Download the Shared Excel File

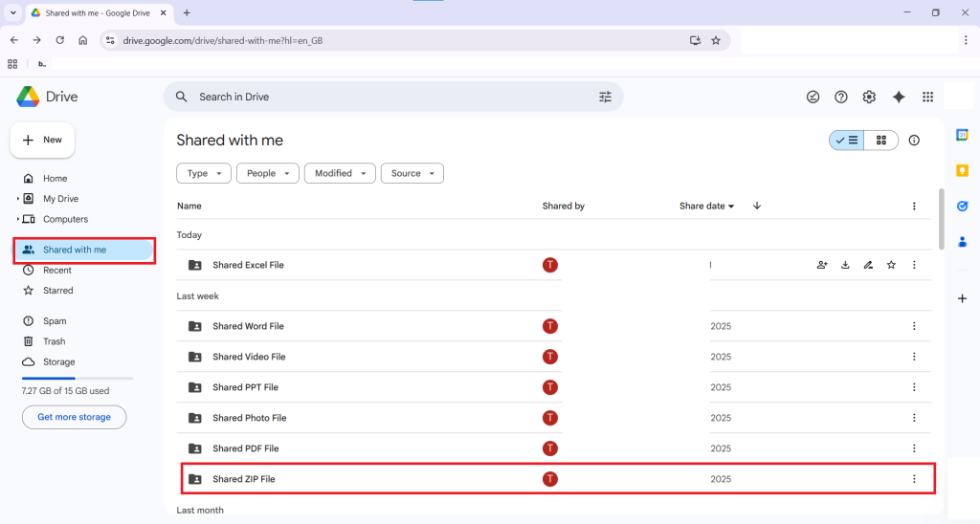click(845, 265)
